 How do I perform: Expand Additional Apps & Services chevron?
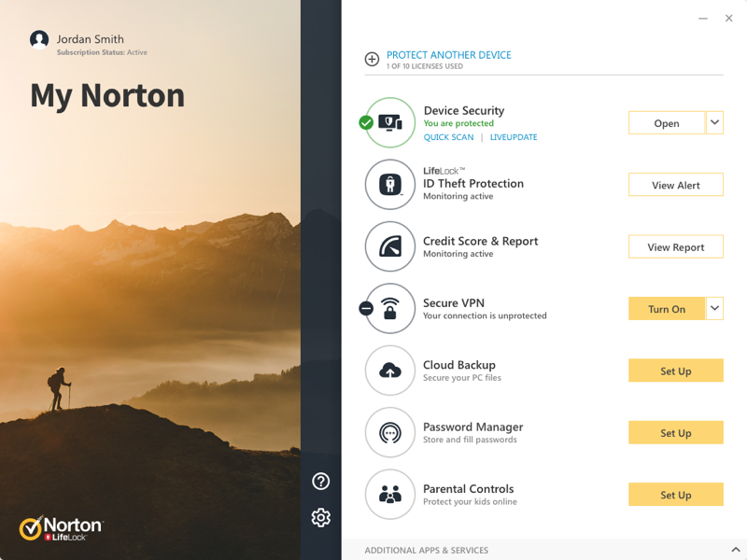click(x=736, y=550)
